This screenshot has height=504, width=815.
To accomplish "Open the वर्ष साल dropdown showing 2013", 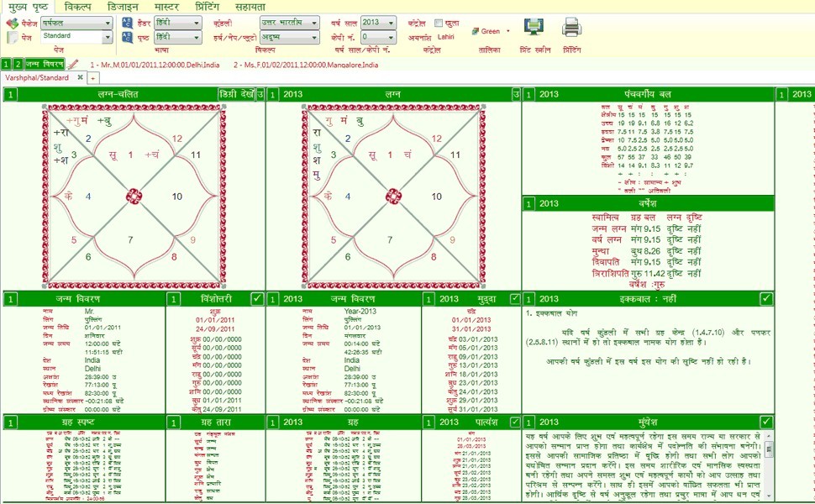I will pos(378,23).
